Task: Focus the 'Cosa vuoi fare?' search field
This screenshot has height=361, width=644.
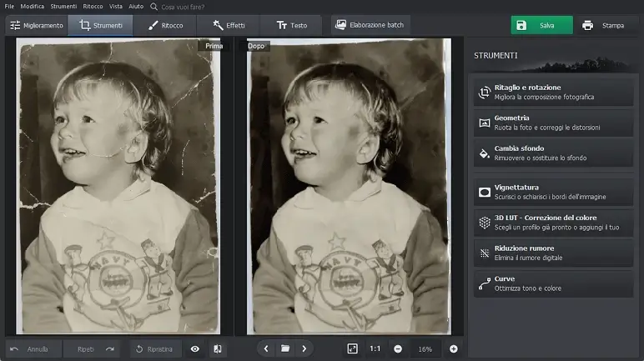Action: tap(183, 7)
